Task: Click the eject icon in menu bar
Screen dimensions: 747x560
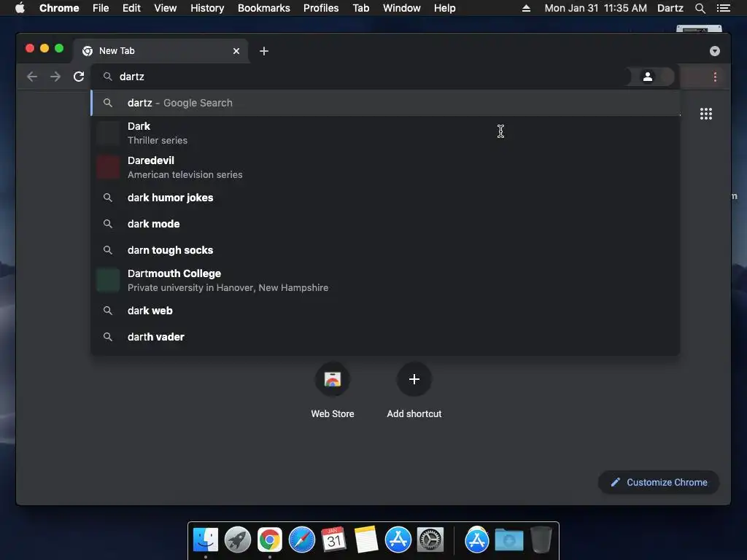Action: pyautogui.click(x=526, y=8)
